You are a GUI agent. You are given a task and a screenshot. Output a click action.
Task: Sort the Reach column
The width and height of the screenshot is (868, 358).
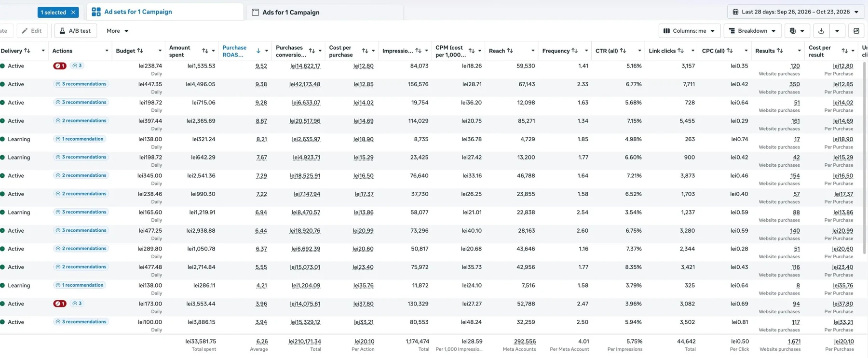[510, 51]
